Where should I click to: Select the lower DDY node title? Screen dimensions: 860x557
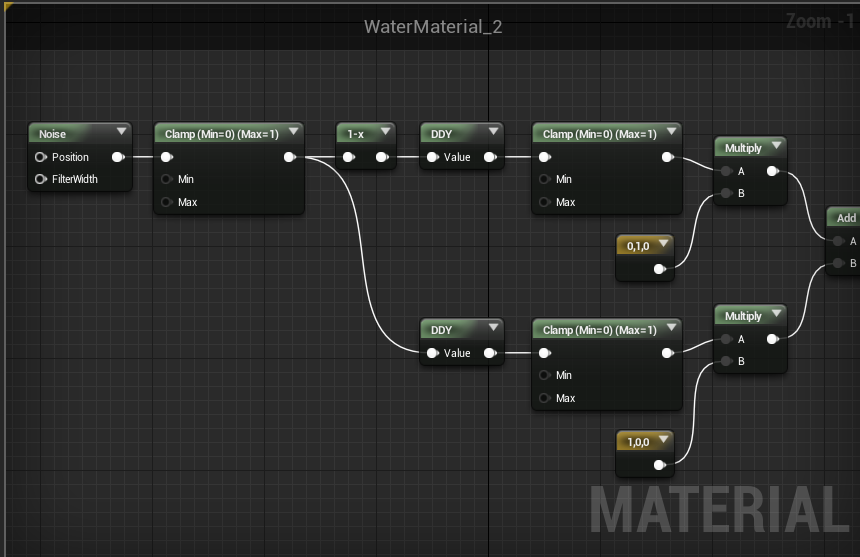pyautogui.click(x=442, y=330)
